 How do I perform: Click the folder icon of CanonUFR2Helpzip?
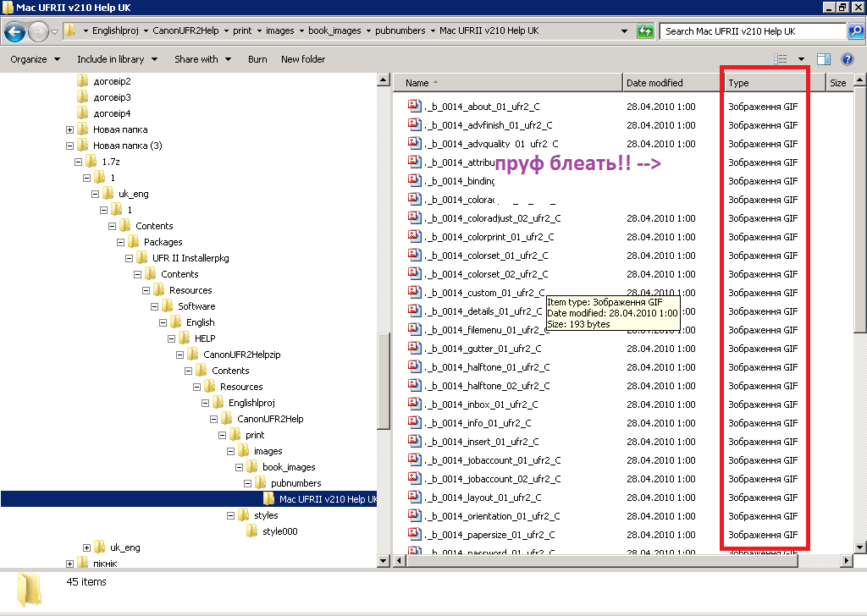point(193,354)
